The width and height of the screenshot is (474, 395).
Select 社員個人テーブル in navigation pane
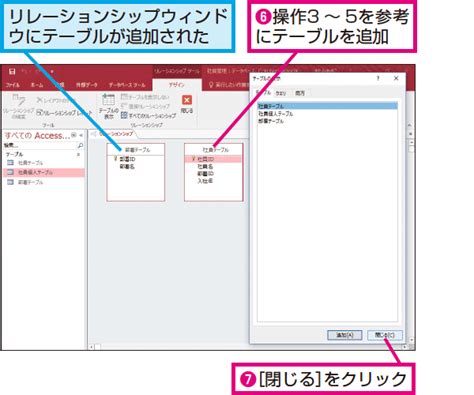point(44,172)
